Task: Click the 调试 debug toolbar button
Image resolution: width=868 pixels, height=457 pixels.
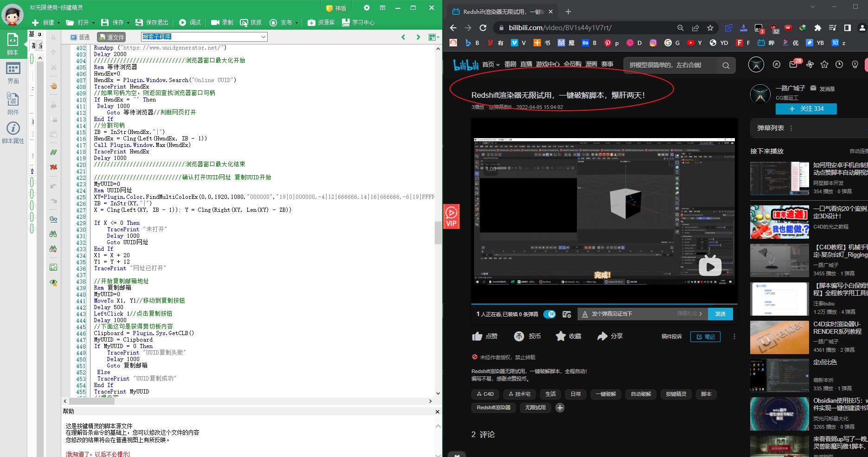Action: click(190, 22)
